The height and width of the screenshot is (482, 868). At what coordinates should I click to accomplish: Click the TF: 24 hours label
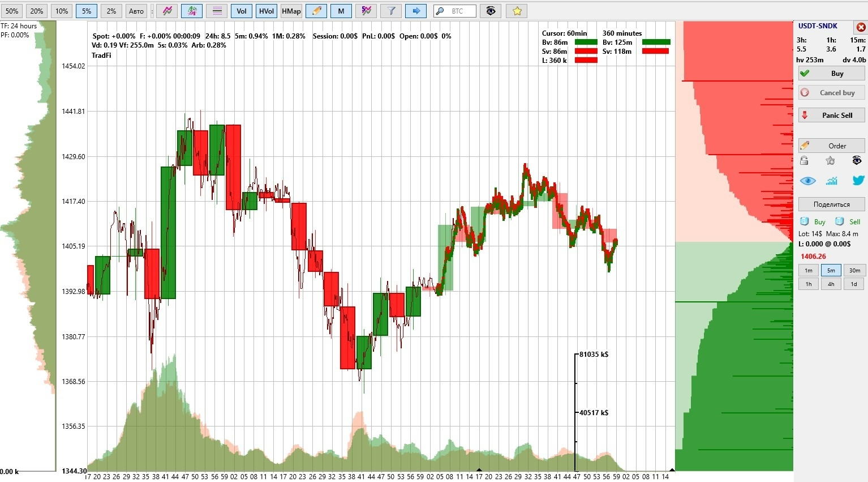click(x=19, y=26)
